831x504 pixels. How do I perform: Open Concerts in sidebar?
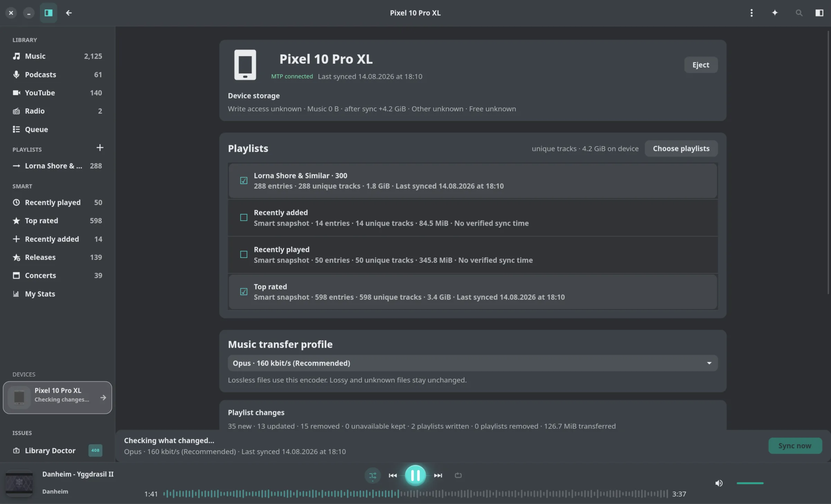point(57,276)
